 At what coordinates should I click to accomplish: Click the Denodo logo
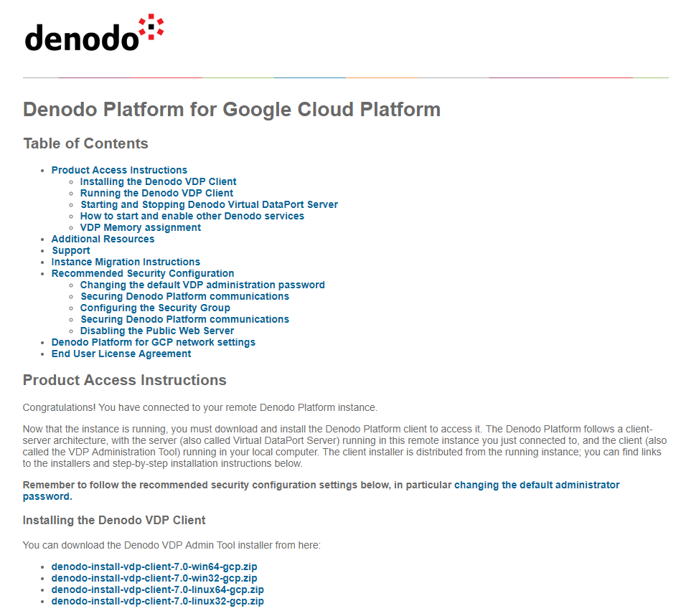94,33
